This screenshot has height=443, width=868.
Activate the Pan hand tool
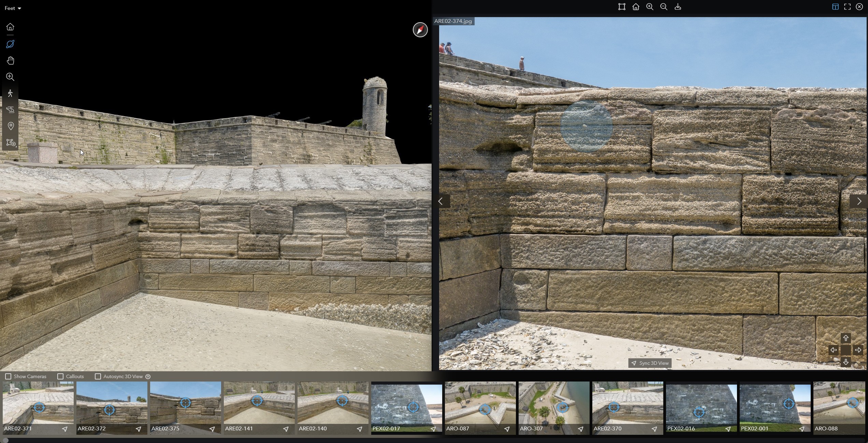coord(10,60)
